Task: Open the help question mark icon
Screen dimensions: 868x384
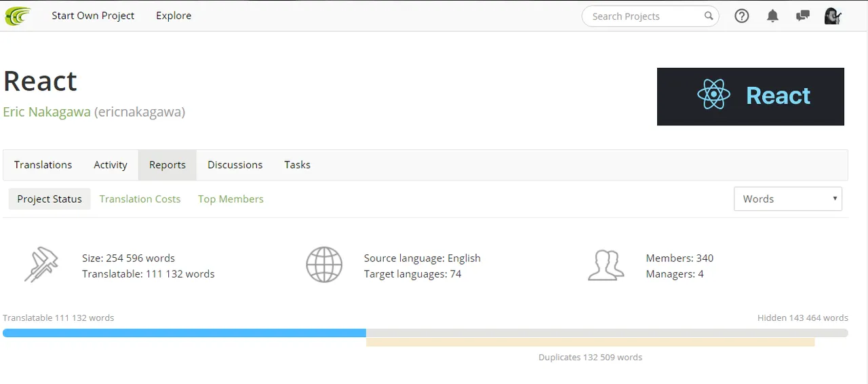Action: pyautogui.click(x=742, y=16)
